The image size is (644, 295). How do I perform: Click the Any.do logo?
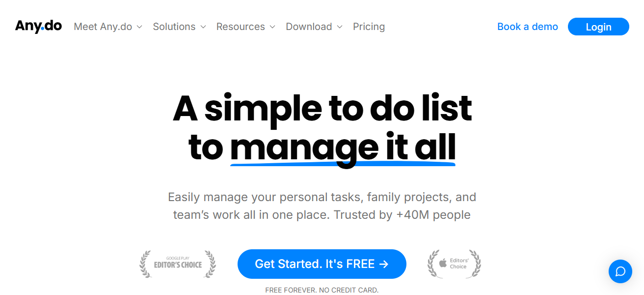[38, 27]
